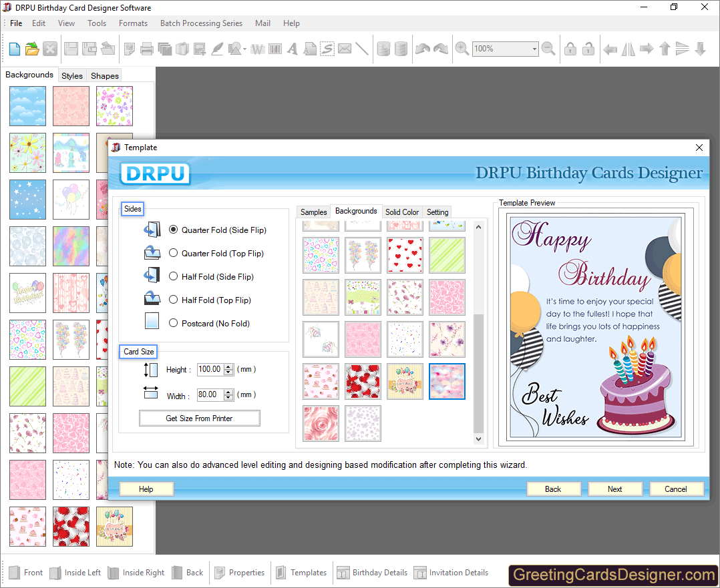720x588 pixels.
Task: Click the insert image toolbar icon
Action: pyautogui.click(x=199, y=49)
